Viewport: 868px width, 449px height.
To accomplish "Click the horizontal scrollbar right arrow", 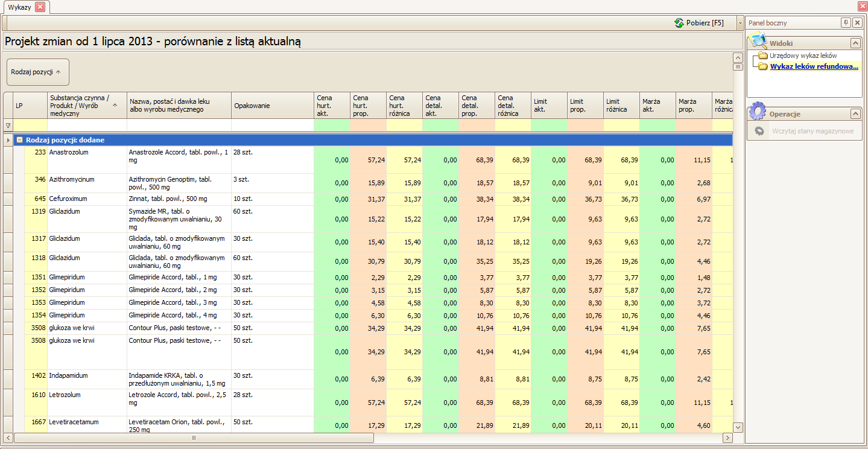I will coord(727,438).
